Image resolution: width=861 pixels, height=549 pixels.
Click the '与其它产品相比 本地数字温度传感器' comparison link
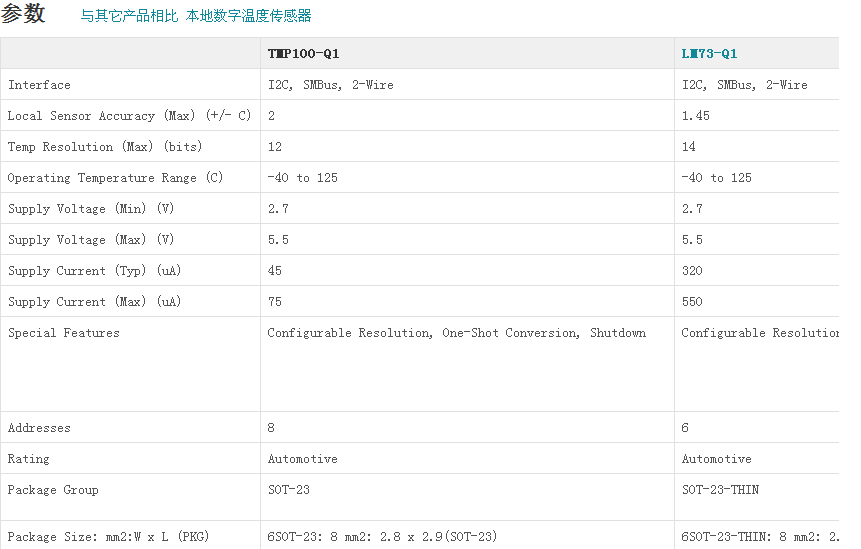pos(196,16)
